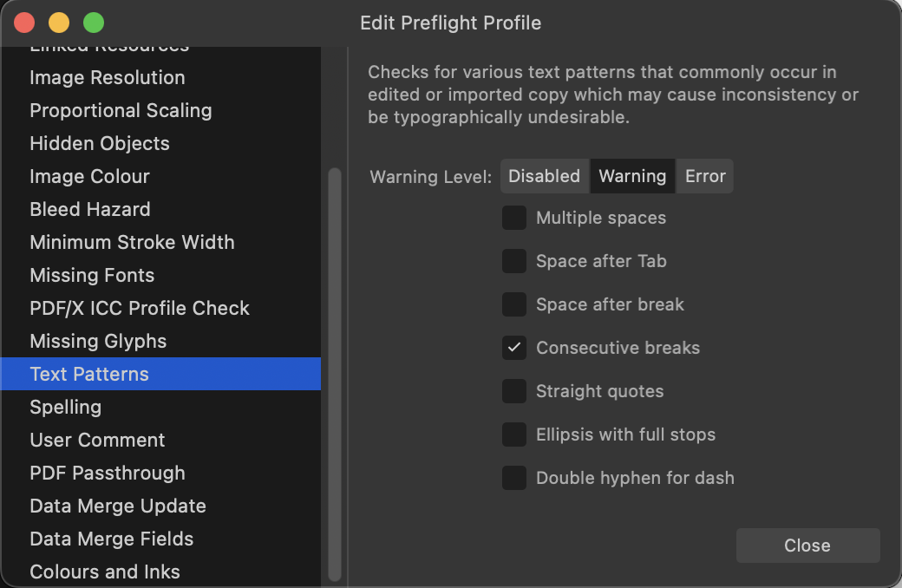Select the Minimum Stroke Width check
The width and height of the screenshot is (902, 588).
pos(132,242)
